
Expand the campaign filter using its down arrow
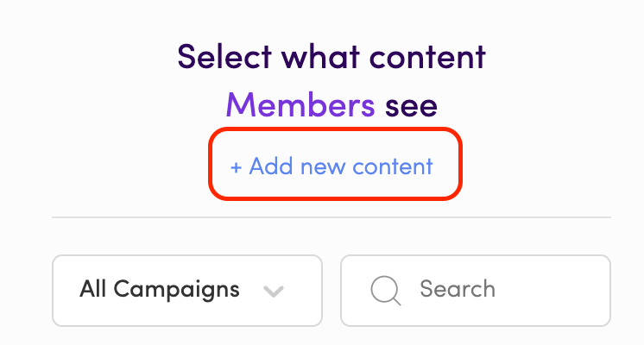point(274,292)
